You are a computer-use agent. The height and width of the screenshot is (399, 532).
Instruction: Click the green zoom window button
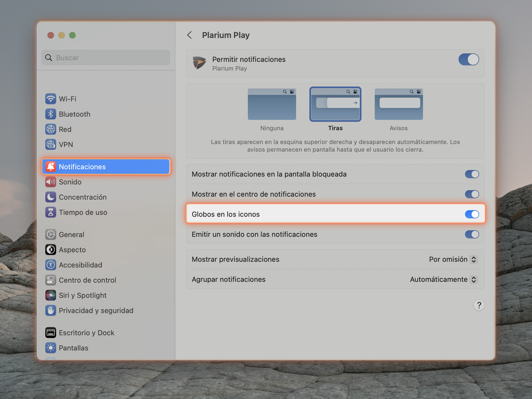72,35
